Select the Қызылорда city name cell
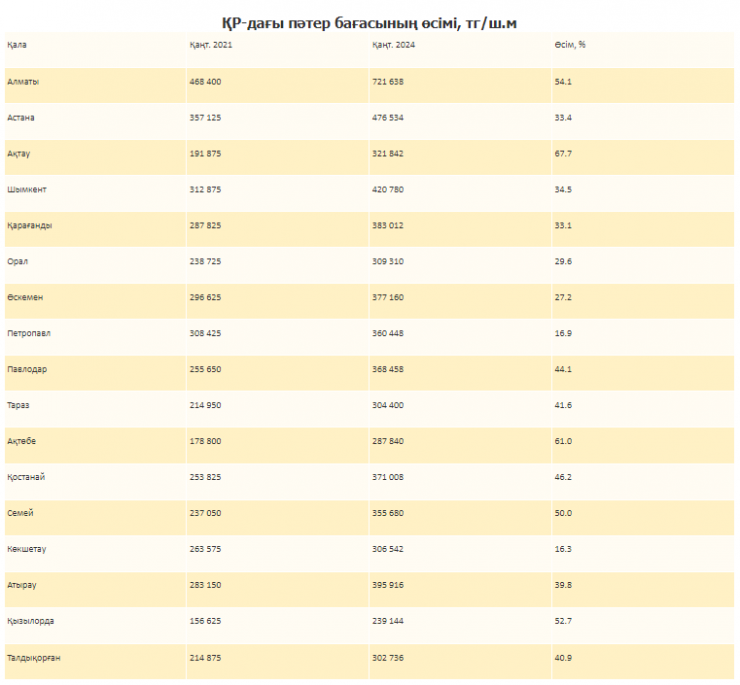 30,621
